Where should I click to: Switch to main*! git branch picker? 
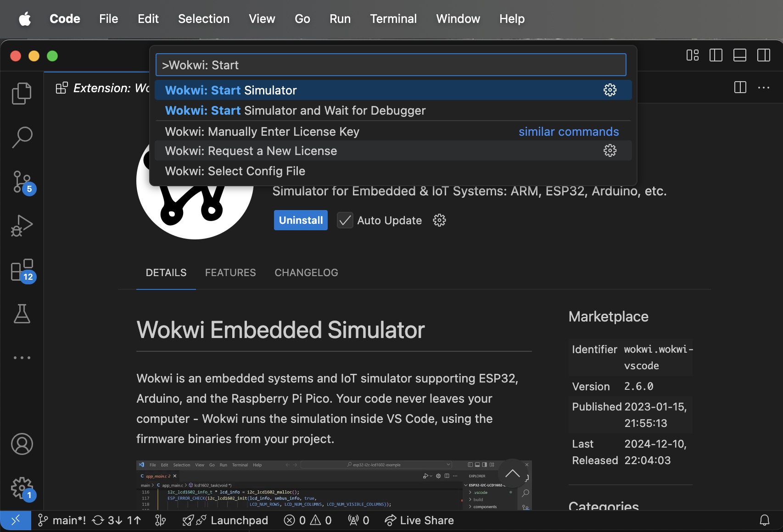point(62,521)
